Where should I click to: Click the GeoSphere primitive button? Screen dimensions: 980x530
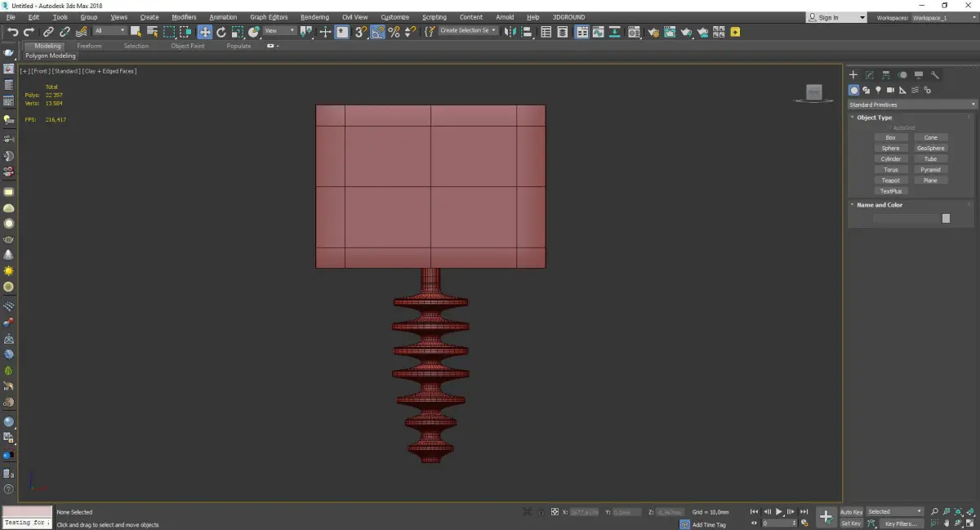(930, 149)
